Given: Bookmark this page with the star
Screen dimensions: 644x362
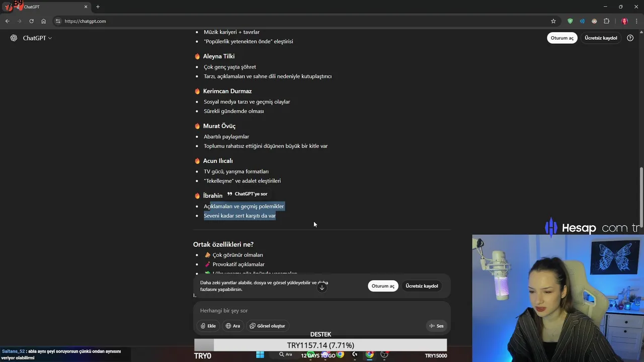Looking at the screenshot, I should [x=553, y=21].
